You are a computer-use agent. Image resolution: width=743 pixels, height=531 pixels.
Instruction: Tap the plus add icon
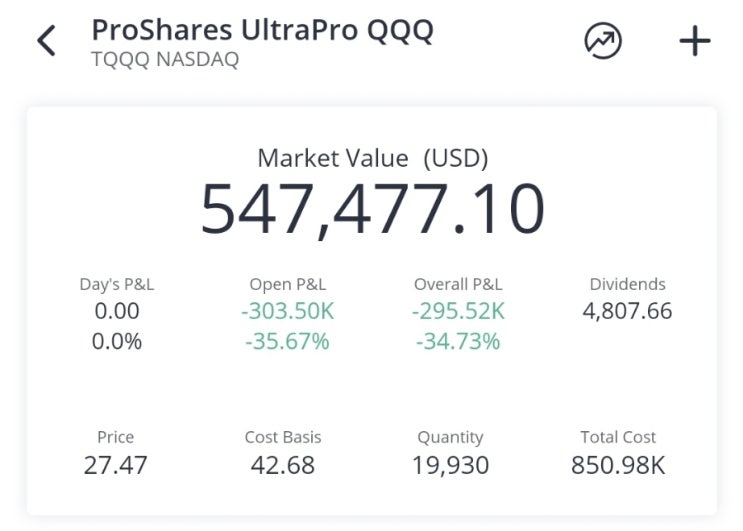click(694, 41)
